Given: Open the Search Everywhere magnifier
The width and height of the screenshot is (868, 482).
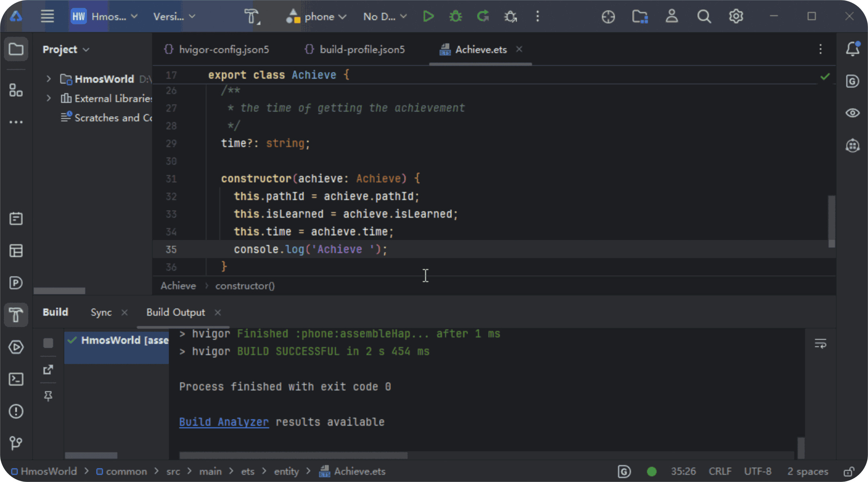Looking at the screenshot, I should coord(704,16).
